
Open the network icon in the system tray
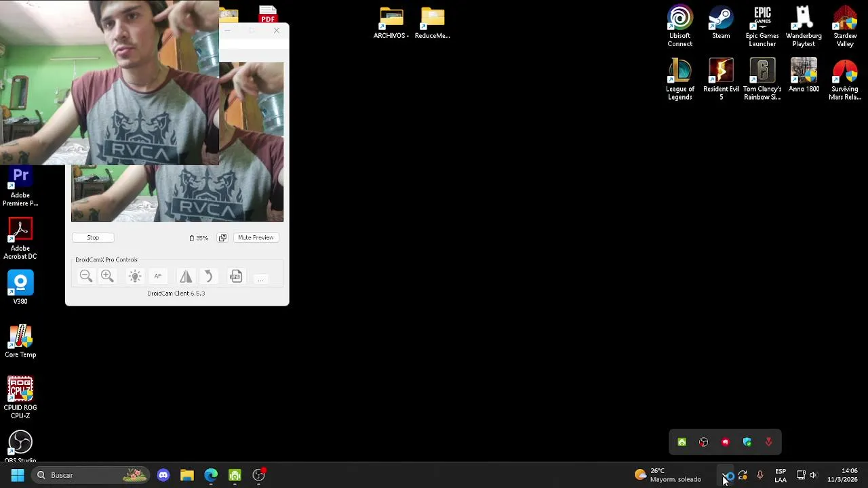pyautogui.click(x=801, y=475)
